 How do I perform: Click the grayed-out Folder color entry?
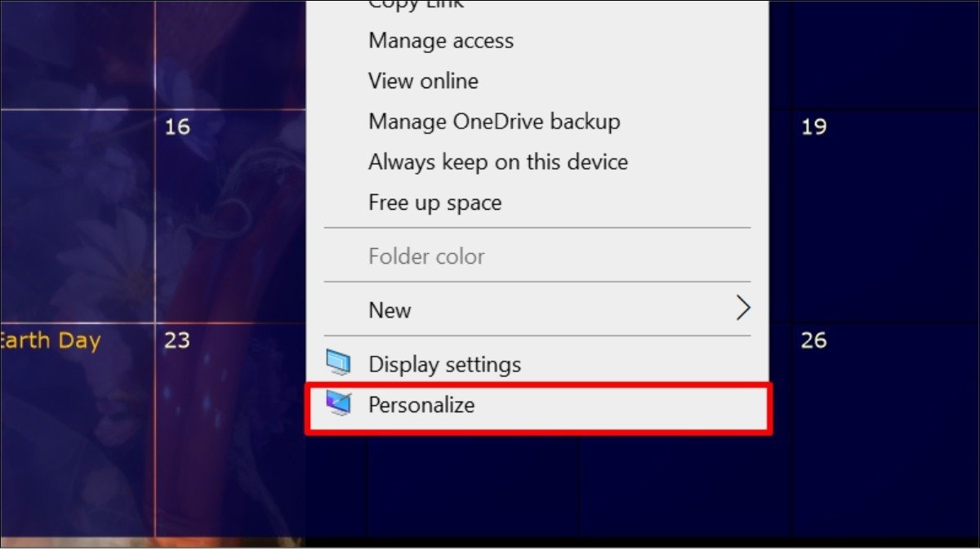tap(426, 256)
